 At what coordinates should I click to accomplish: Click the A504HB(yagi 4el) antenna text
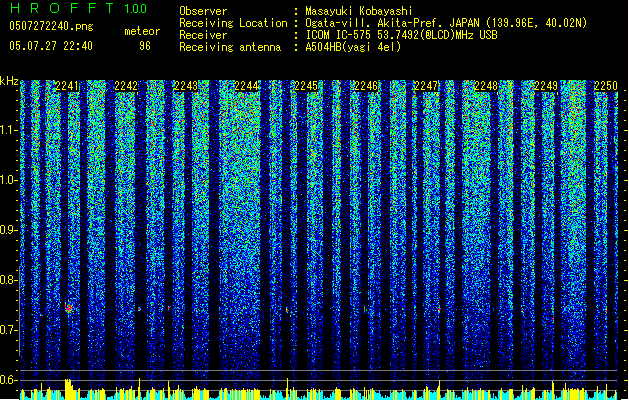pos(353,47)
